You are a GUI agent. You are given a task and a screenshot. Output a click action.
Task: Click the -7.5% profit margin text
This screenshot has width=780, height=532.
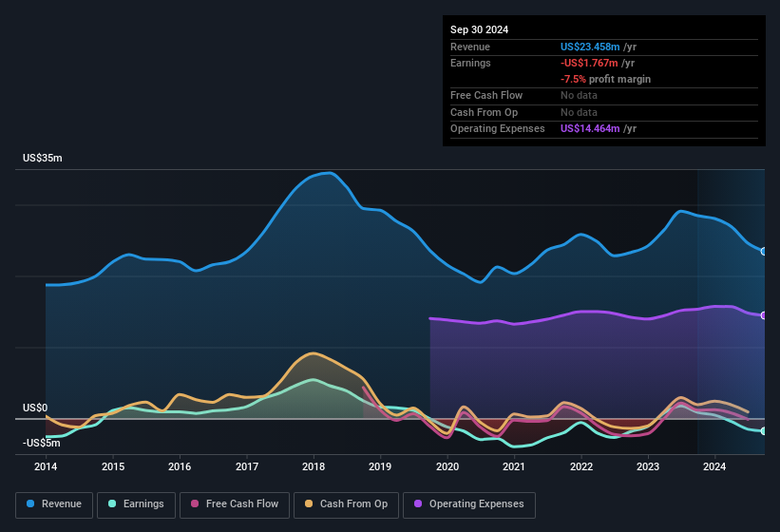(x=605, y=79)
